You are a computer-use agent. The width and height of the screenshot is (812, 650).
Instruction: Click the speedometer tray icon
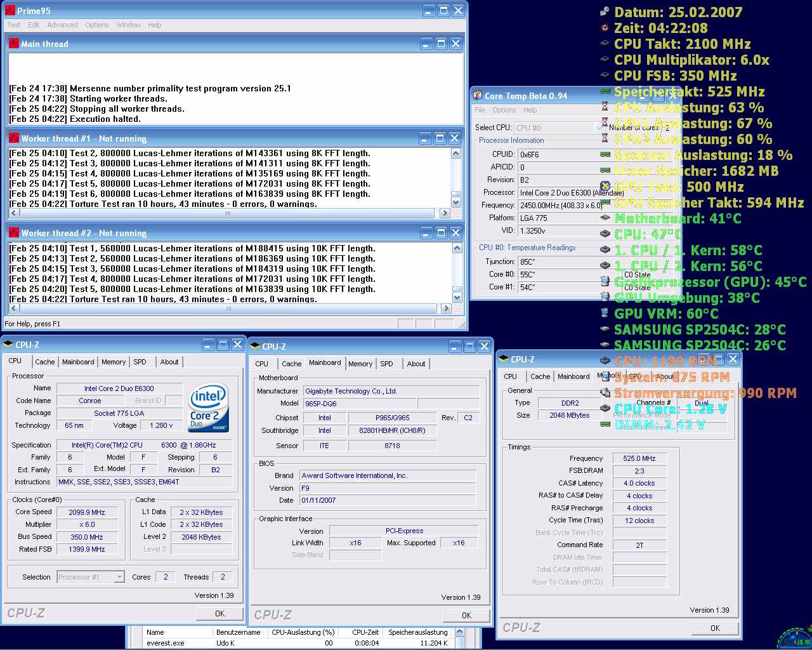[794, 637]
